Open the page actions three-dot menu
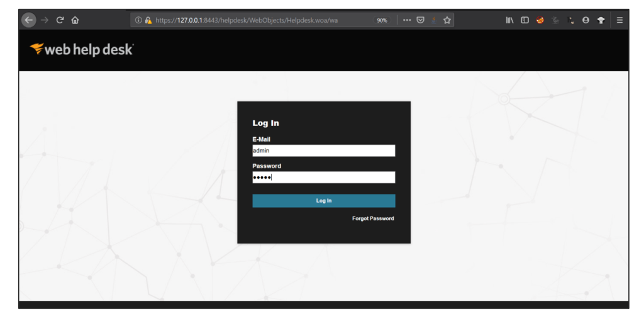Image resolution: width=644 pixels, height=316 pixels. 407,20
